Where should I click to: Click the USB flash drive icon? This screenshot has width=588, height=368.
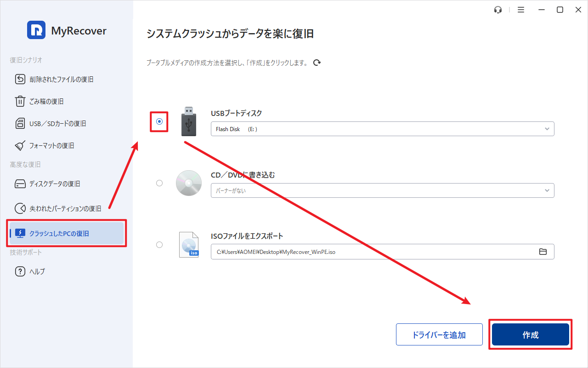click(188, 121)
